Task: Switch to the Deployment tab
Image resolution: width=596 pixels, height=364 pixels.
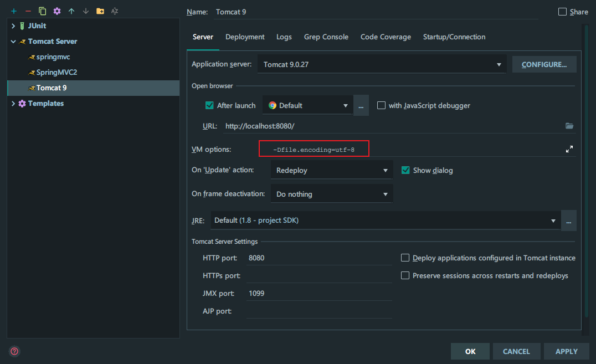Action: (245, 37)
